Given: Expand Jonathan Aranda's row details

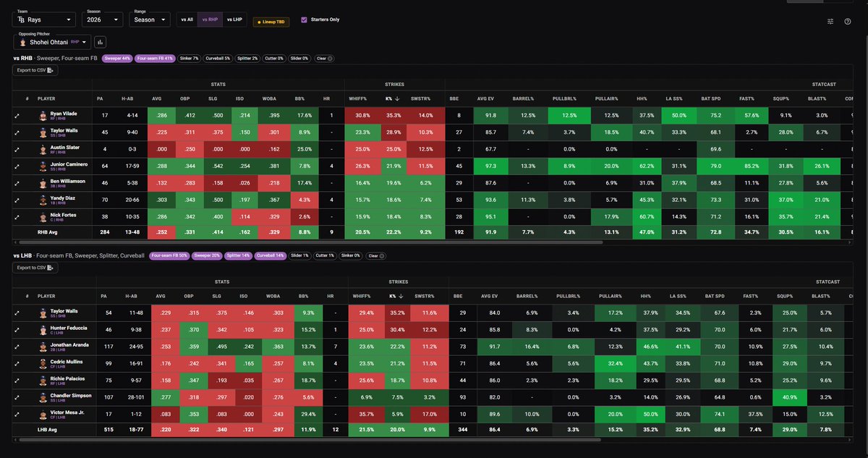Looking at the screenshot, I should 17,346.
